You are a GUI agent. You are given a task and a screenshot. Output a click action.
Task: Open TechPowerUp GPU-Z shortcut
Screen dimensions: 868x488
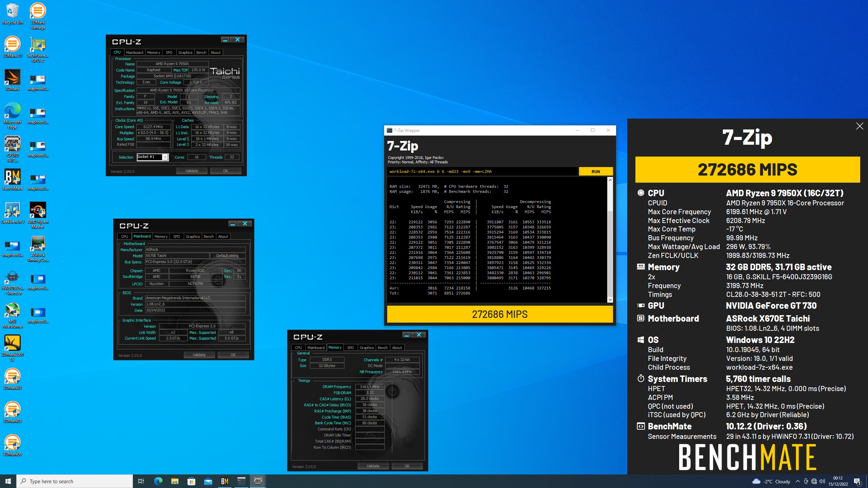tap(38, 49)
